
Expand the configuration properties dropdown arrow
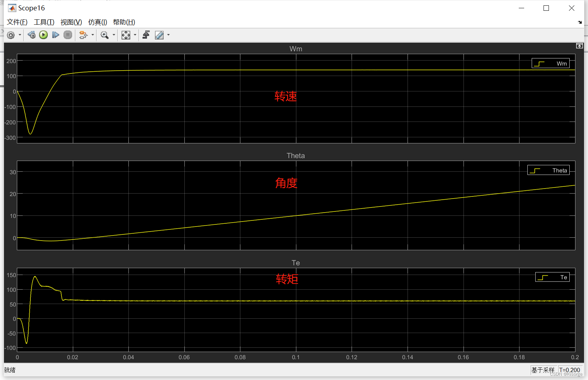(x=20, y=35)
